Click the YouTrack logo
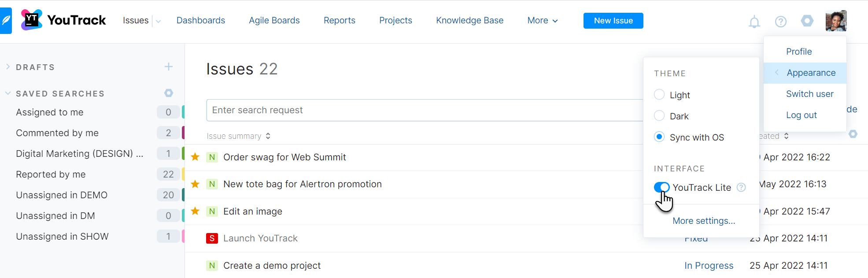 coord(64,20)
